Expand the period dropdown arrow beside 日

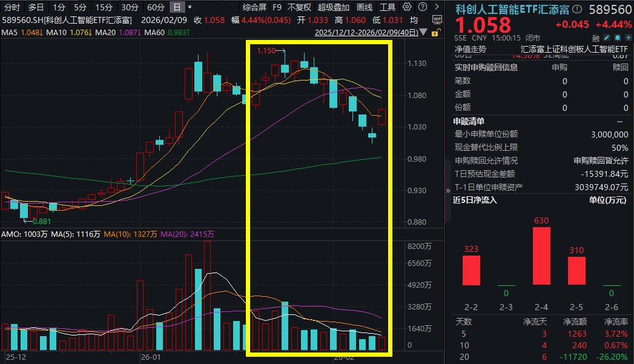click(190, 7)
